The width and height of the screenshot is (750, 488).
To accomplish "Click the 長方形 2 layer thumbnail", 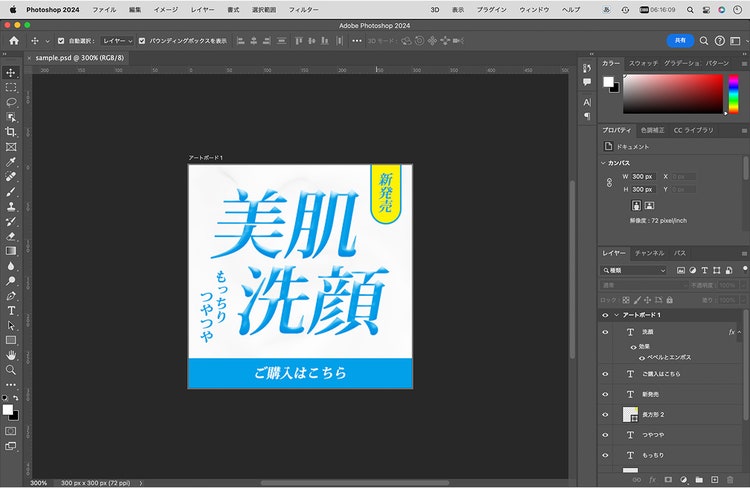I will pyautogui.click(x=630, y=415).
